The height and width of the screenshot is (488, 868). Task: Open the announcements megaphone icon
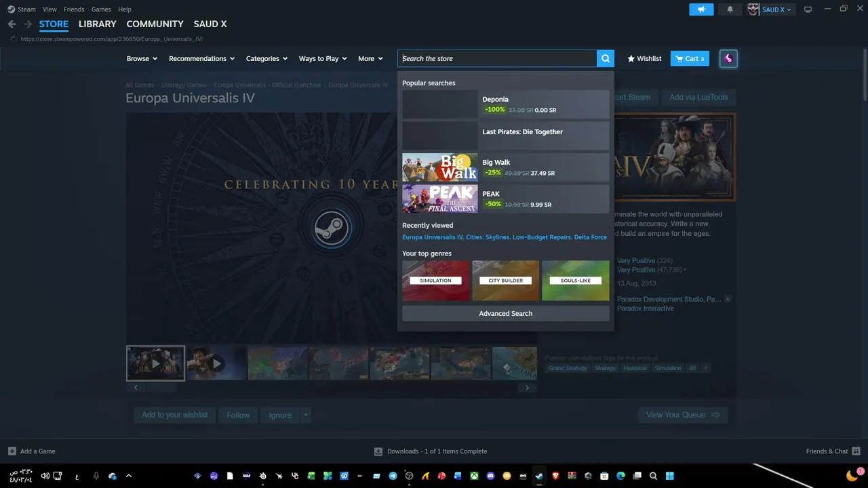tap(701, 9)
